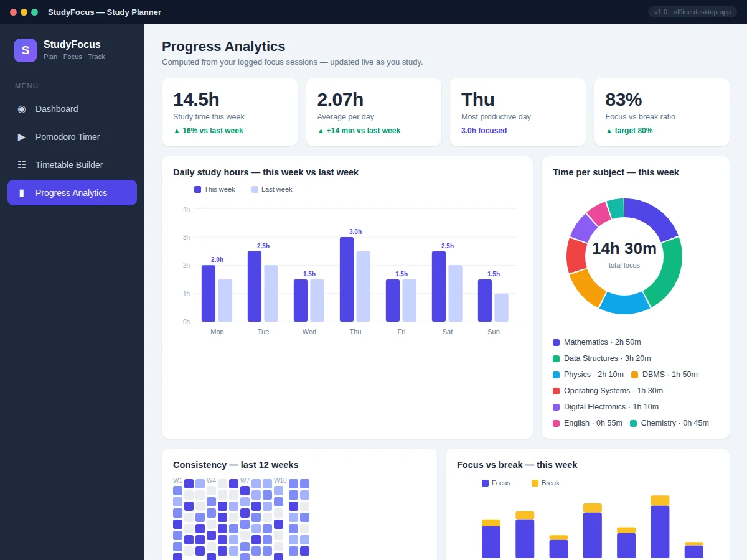Click the W1 label in Consistency heatmap

(178, 481)
